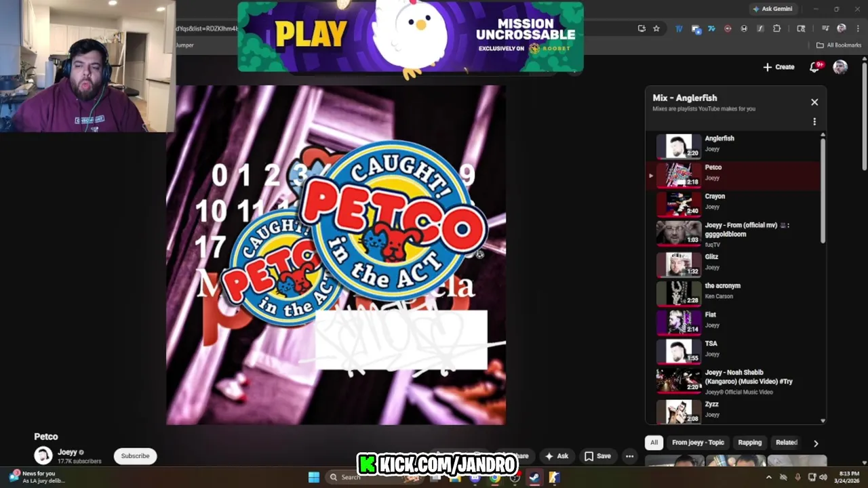868x488 pixels.
Task: Open the network status tray icon
Action: tap(812, 477)
